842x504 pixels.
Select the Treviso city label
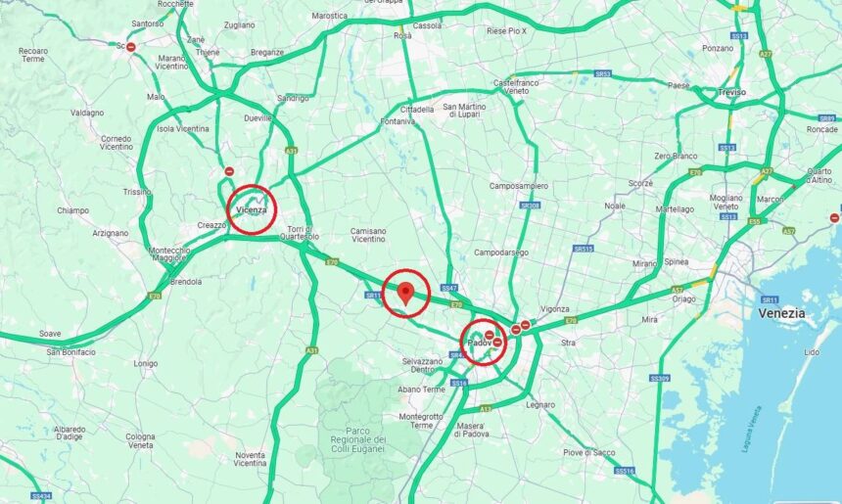click(x=732, y=92)
